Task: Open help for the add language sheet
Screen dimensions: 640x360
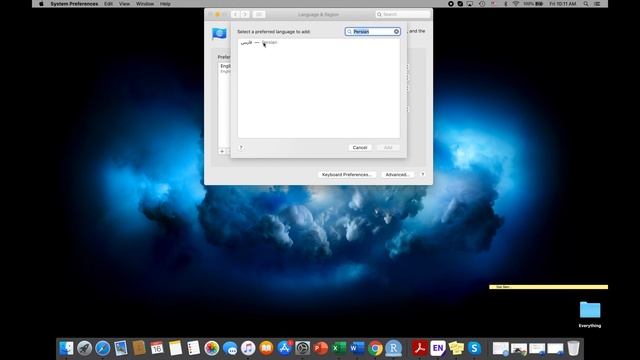Action: pos(241,147)
